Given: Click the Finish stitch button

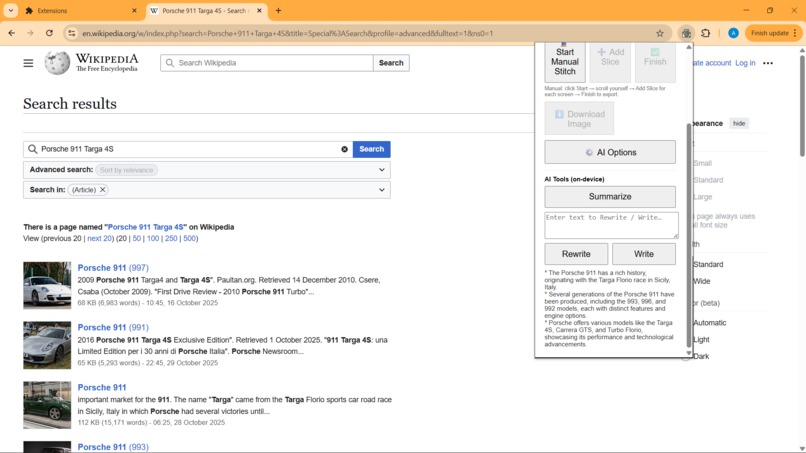Looking at the screenshot, I should [x=655, y=62].
